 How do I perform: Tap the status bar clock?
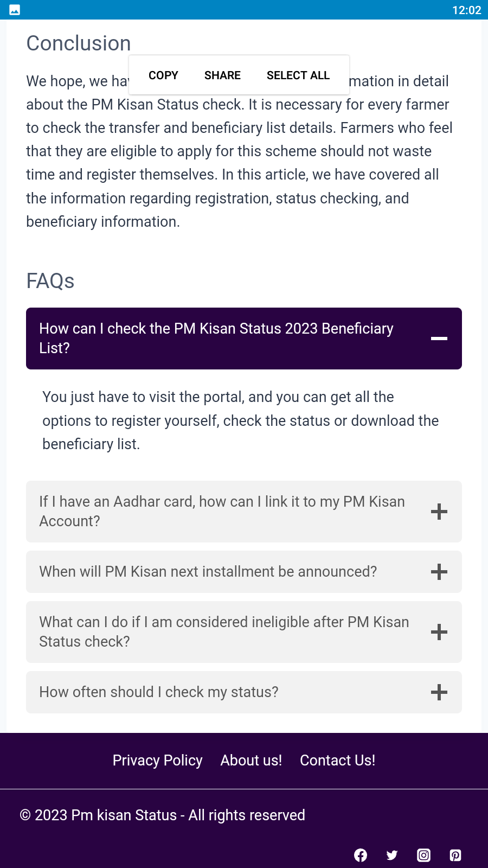[466, 10]
